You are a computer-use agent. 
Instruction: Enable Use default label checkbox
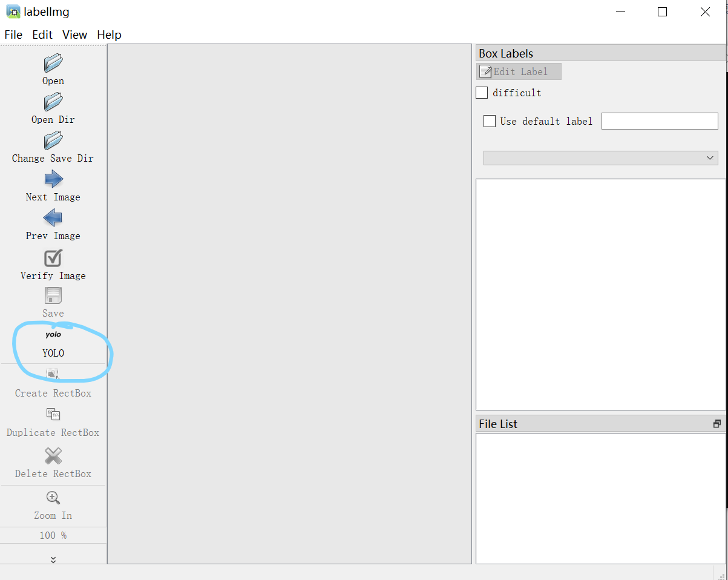pos(490,121)
